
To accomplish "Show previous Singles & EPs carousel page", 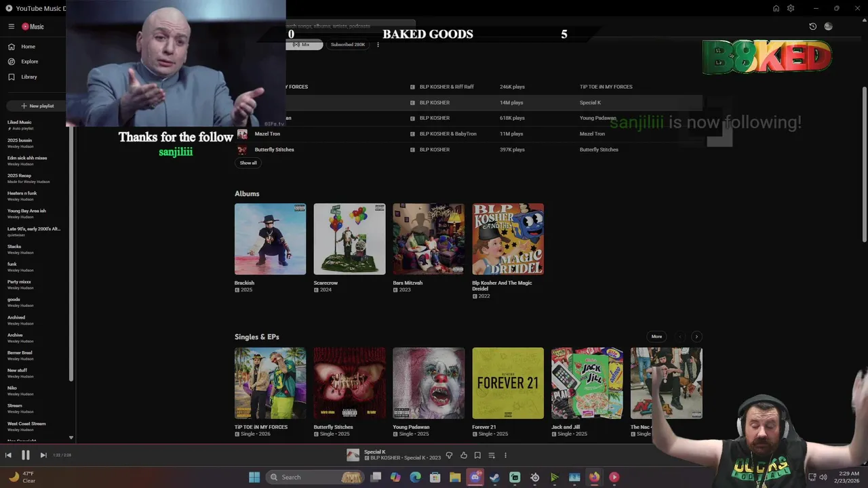I will [680, 337].
